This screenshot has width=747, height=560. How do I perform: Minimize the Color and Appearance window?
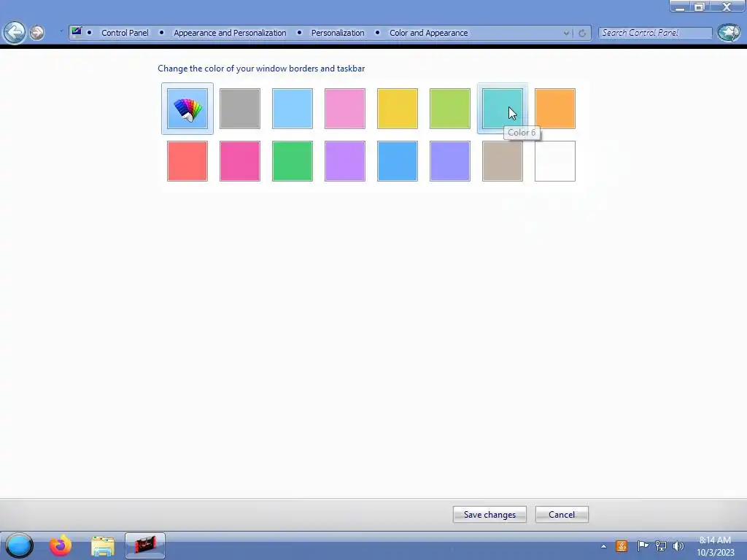[681, 7]
